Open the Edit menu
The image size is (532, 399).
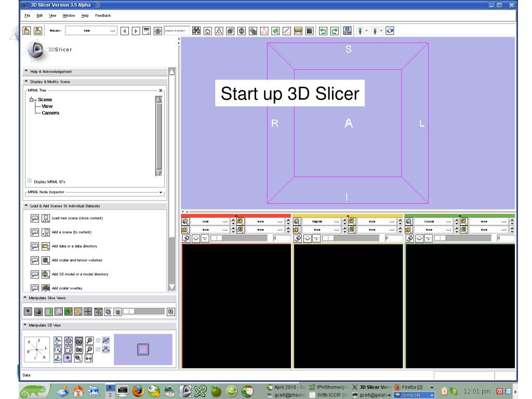(39, 16)
